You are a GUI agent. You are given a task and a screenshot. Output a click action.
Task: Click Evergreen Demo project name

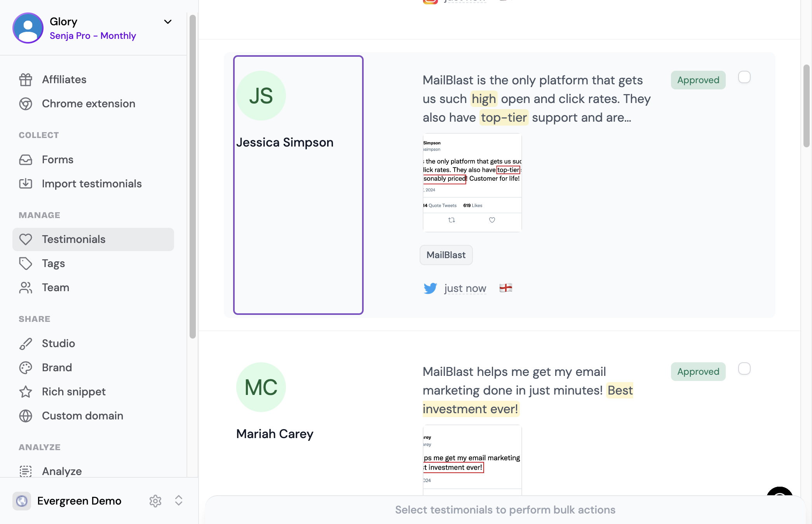[x=79, y=501]
